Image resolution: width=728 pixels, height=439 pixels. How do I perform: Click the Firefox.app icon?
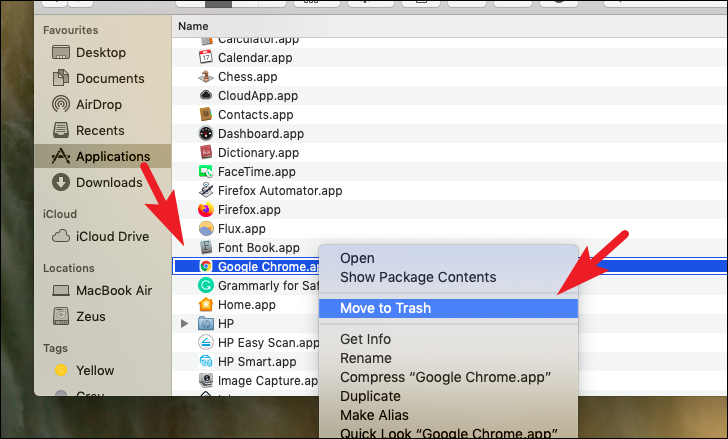point(206,210)
